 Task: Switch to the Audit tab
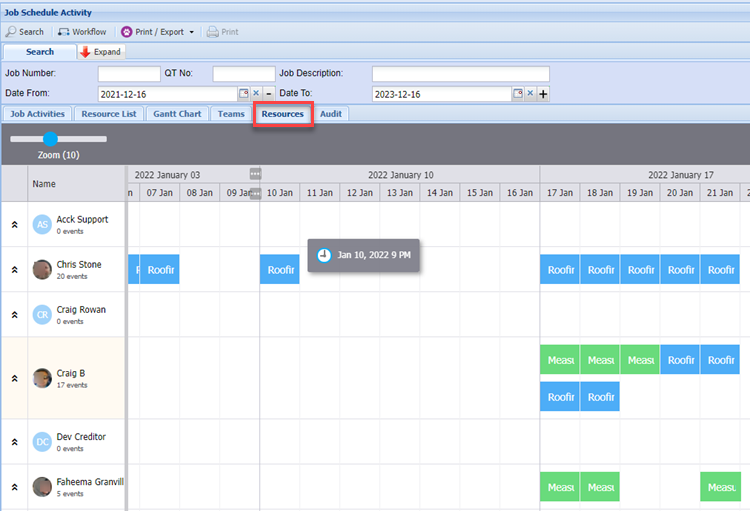click(x=331, y=114)
